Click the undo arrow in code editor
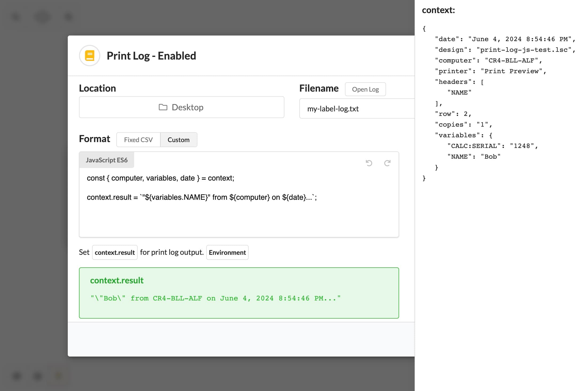588x391 pixels. pos(369,163)
